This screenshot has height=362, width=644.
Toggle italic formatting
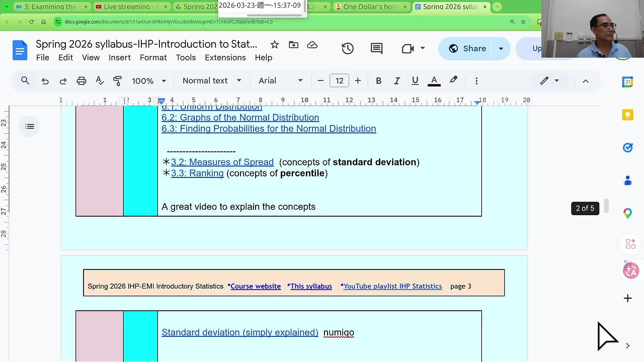tap(396, 80)
